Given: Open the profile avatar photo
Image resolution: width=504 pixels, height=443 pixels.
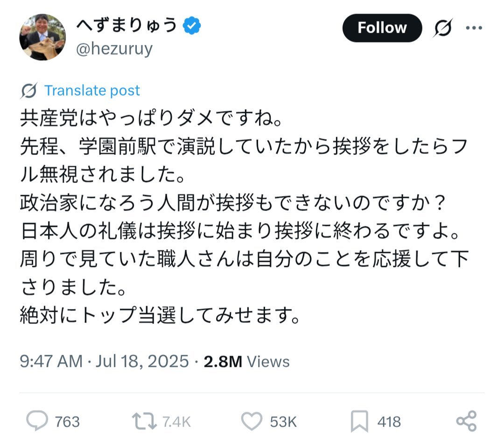Looking at the screenshot, I should point(42,37).
